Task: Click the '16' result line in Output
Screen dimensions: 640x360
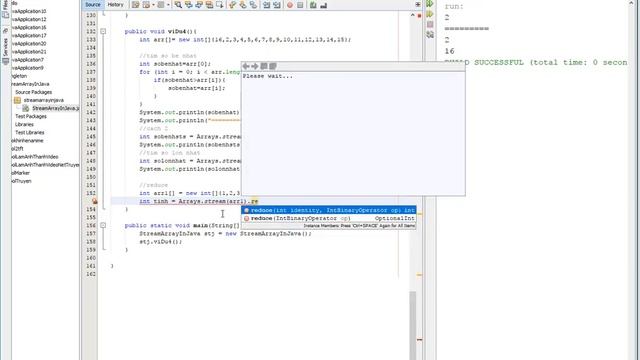Action: tap(449, 51)
